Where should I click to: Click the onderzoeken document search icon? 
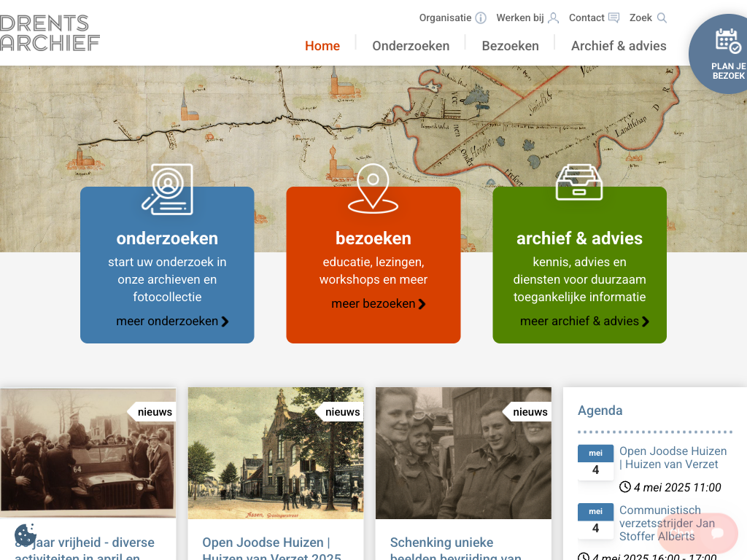(x=167, y=190)
